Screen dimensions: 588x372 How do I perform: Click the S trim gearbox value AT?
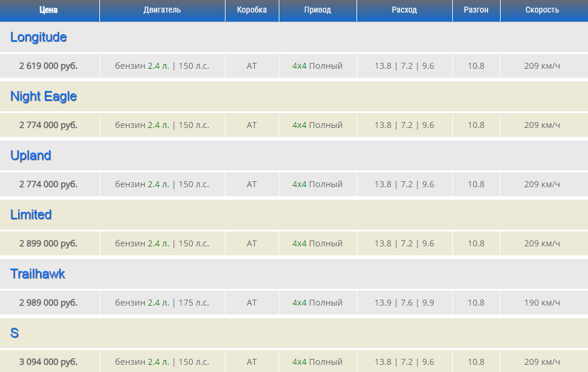coord(252,362)
